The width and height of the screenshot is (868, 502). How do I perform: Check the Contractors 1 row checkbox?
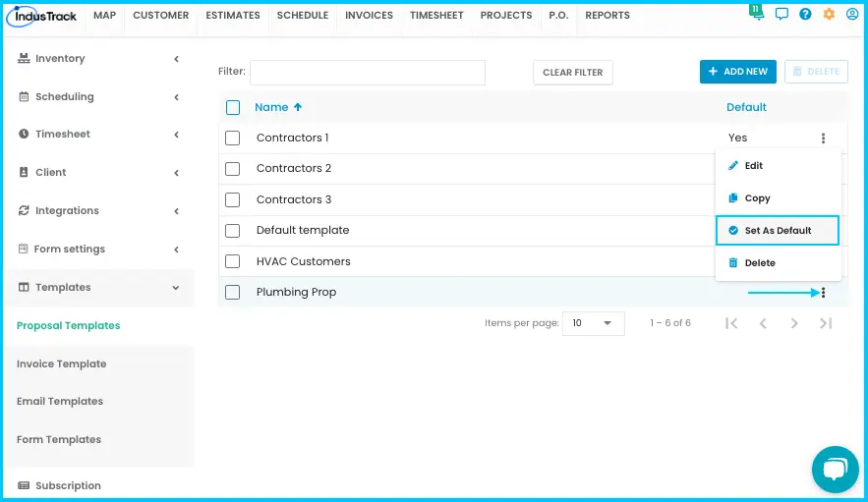[x=233, y=138]
